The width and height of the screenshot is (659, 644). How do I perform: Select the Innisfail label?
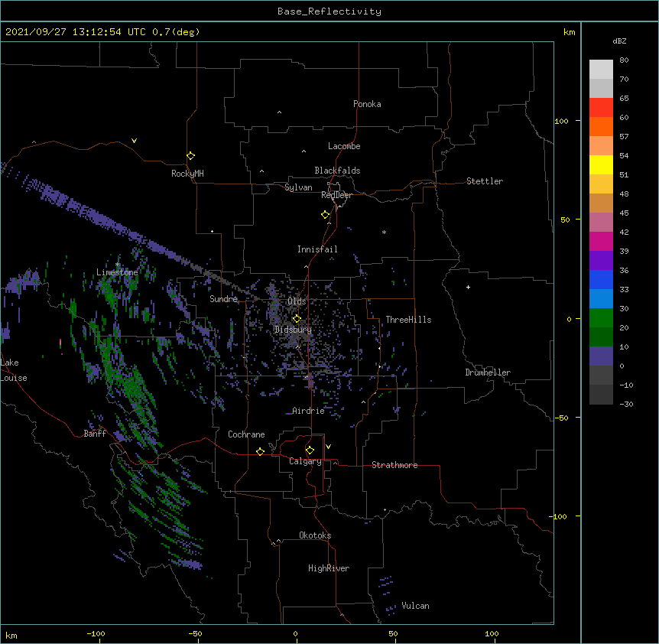317,249
